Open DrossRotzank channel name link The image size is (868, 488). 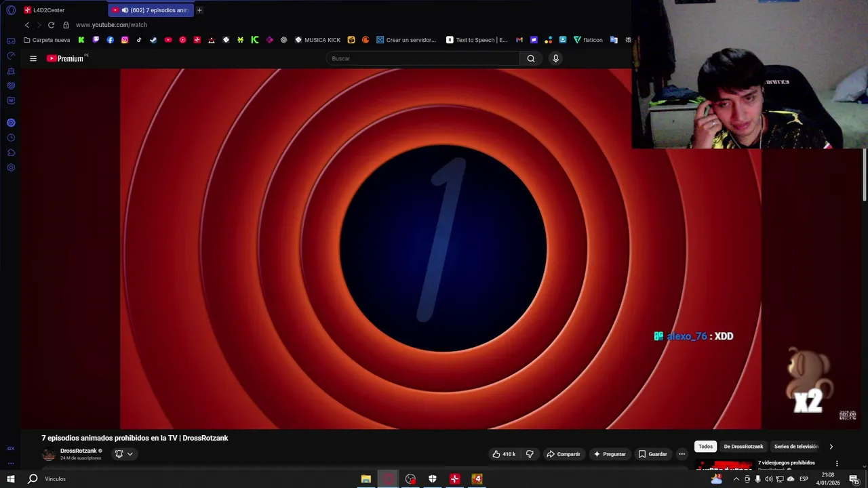tap(79, 451)
